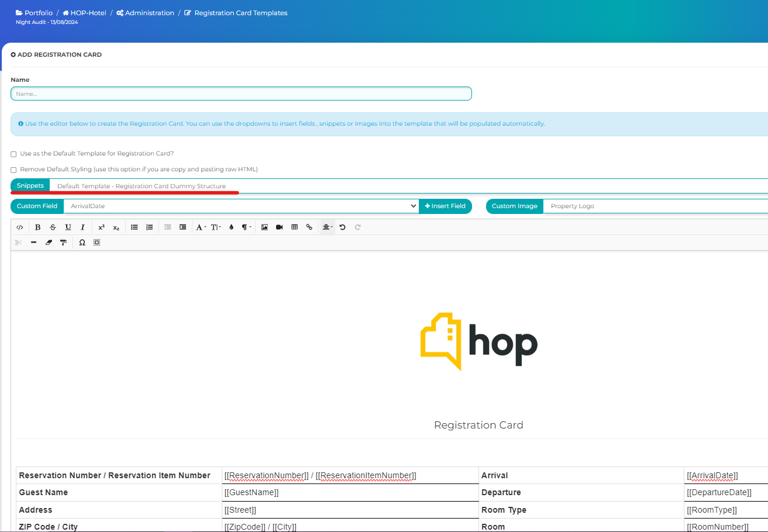768x532 pixels.
Task: Insert a video via the toolbar
Action: coord(279,227)
